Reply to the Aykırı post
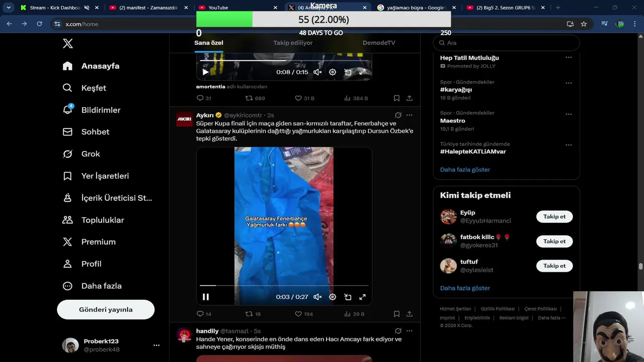 (x=204, y=314)
